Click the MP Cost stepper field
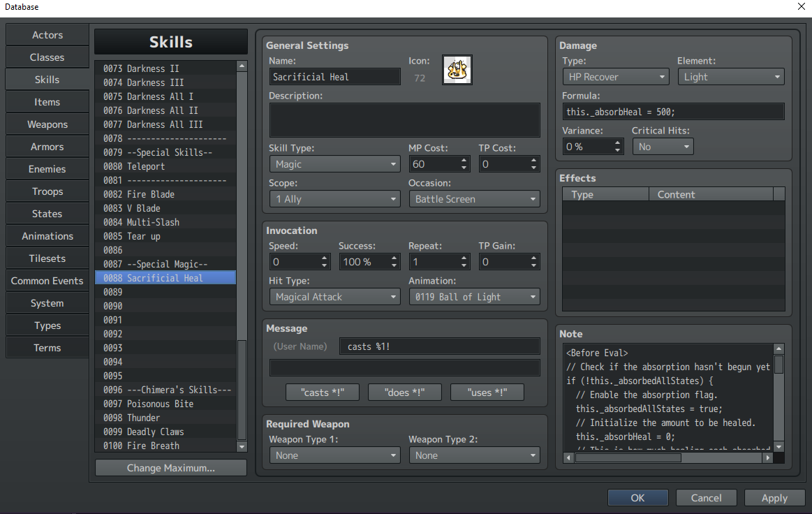 (x=439, y=164)
